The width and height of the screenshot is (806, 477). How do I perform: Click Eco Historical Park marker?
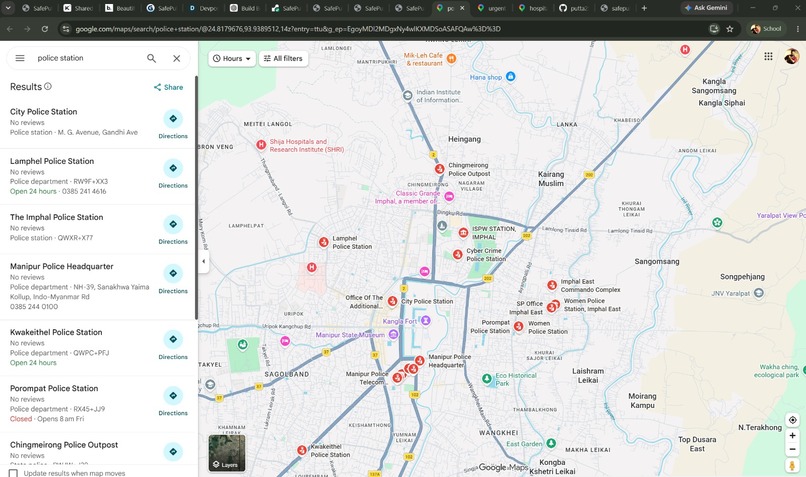(487, 379)
